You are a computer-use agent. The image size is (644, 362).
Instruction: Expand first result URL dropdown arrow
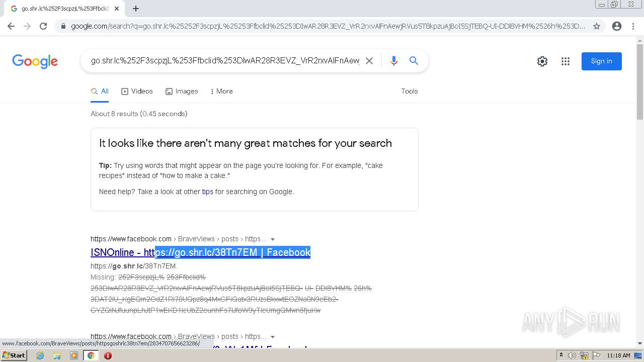(x=273, y=239)
